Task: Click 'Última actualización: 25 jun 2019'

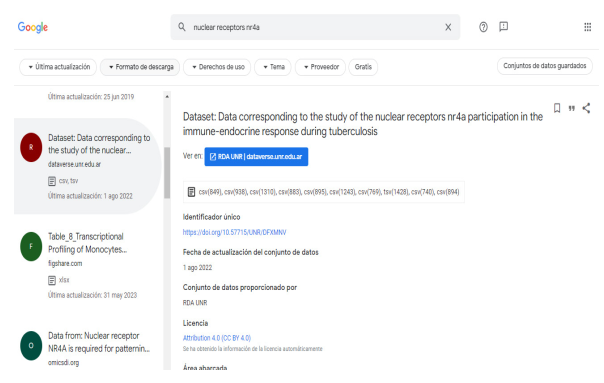Action: point(91,97)
